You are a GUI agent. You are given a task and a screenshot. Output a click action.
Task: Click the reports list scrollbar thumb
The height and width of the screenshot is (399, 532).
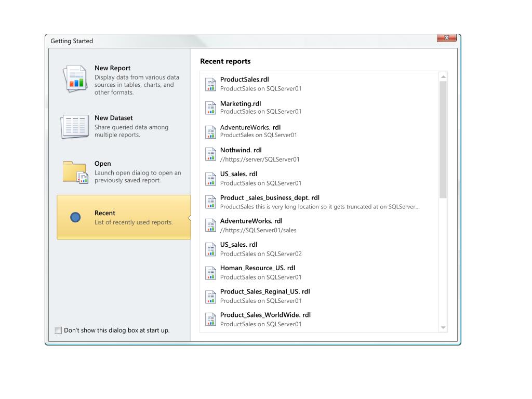[x=443, y=139]
